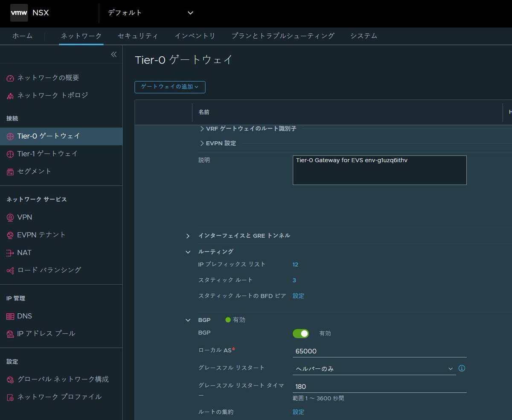
Task: Click the VMware NSX logo
Action: (x=19, y=12)
